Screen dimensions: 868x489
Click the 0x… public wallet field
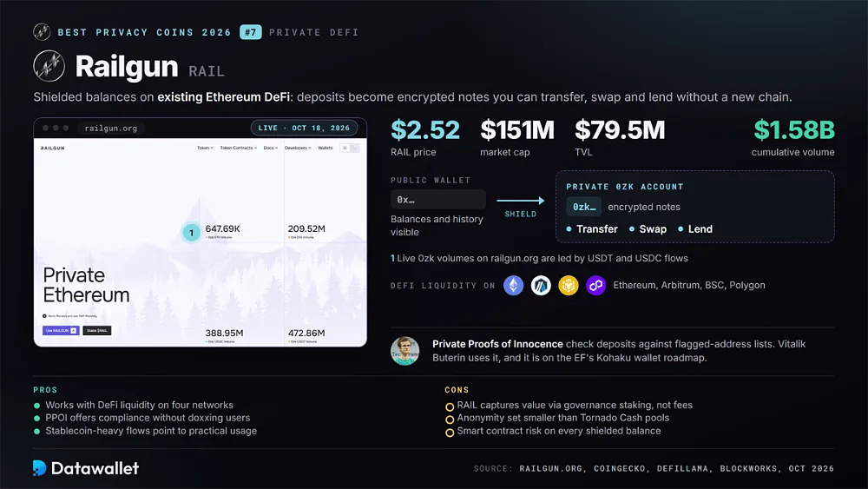click(437, 200)
